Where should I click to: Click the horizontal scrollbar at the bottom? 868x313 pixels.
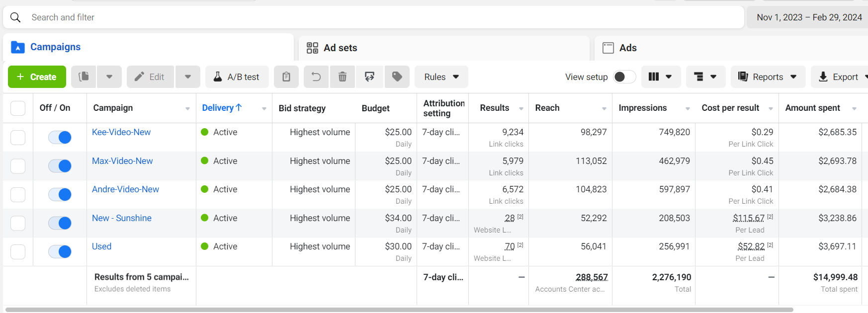398,310
